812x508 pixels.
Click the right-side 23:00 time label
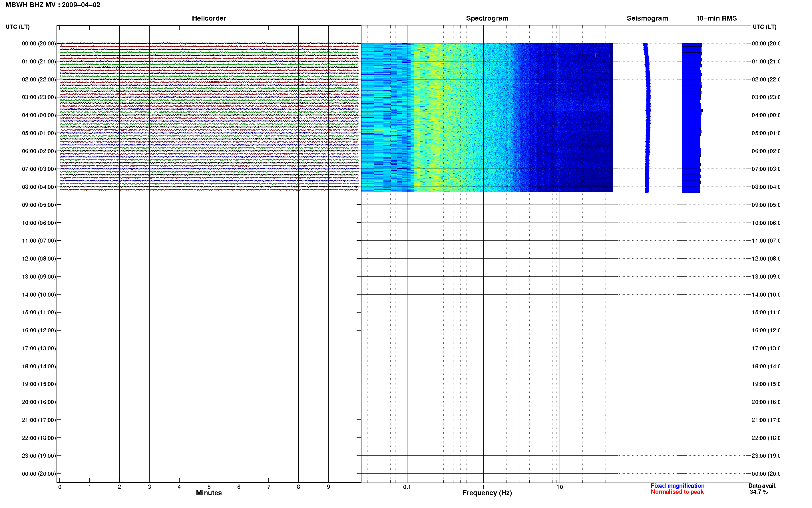click(765, 456)
